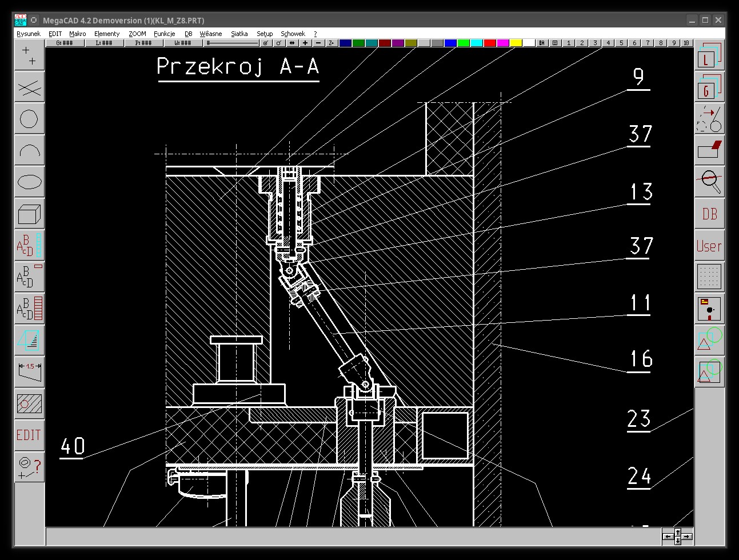Activate the hatching tool
This screenshot has width=739, height=560.
(x=29, y=403)
